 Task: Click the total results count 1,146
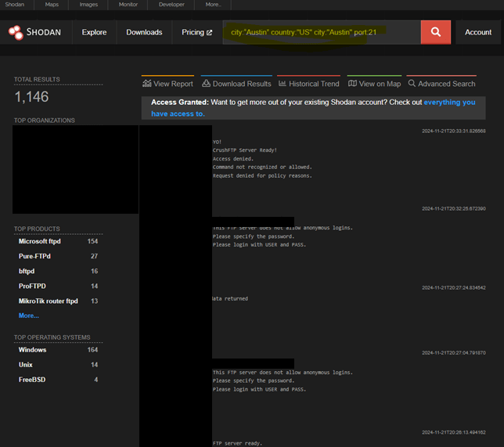(x=31, y=97)
